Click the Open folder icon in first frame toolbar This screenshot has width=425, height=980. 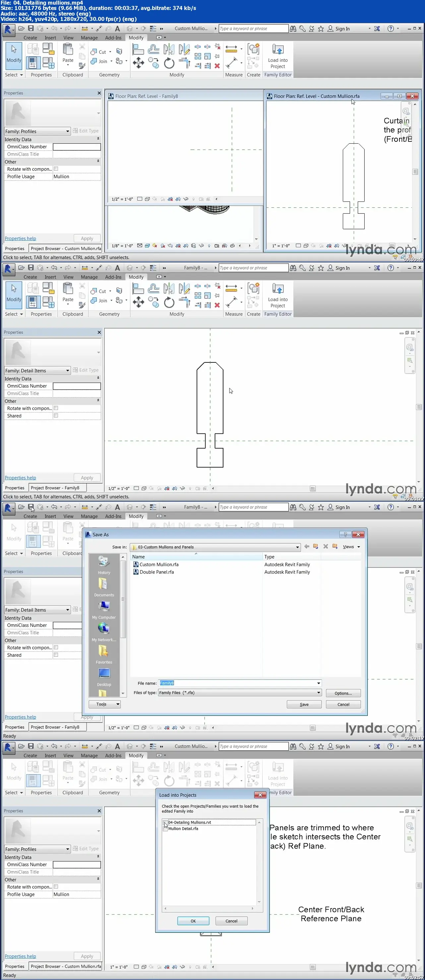coord(21,28)
